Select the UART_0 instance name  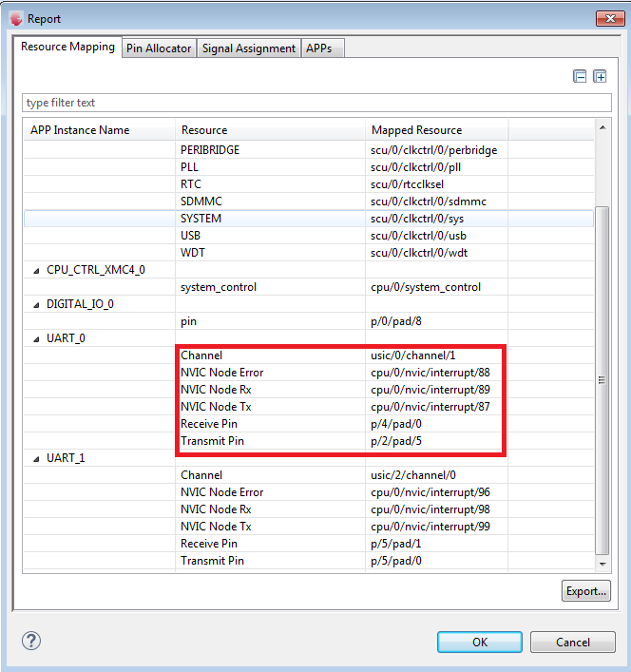point(66,338)
